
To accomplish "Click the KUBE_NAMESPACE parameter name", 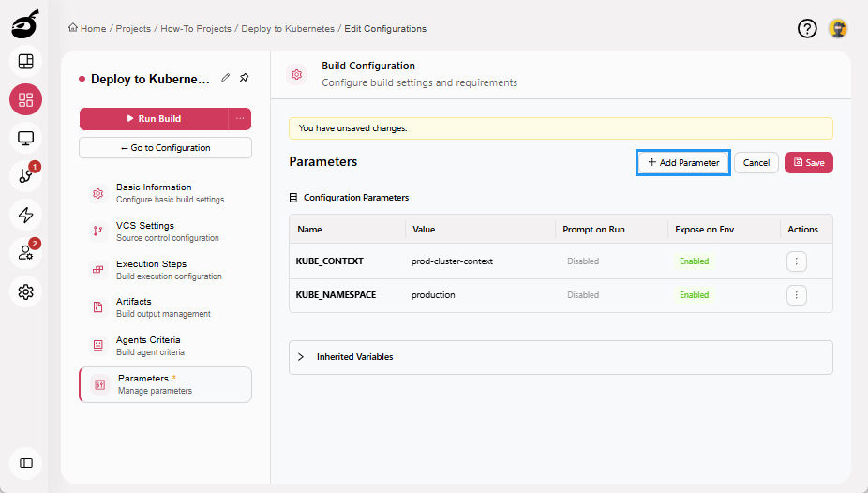I will pyautogui.click(x=336, y=295).
